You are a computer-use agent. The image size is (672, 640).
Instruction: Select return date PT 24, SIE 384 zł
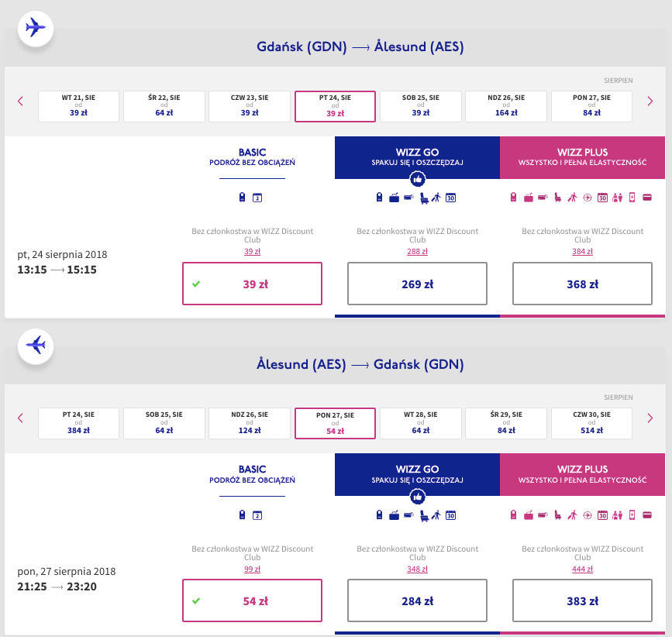pyautogui.click(x=78, y=423)
